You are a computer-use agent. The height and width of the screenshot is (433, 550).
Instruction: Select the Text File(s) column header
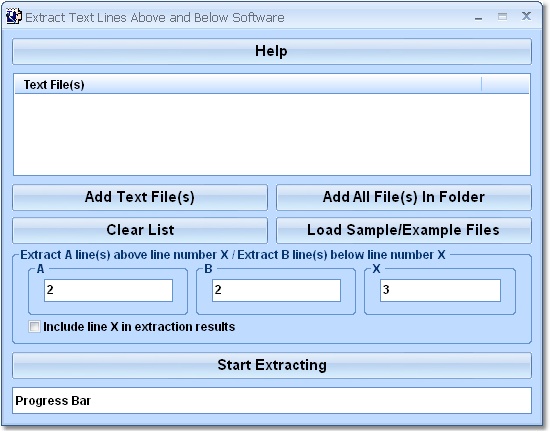(x=248, y=85)
